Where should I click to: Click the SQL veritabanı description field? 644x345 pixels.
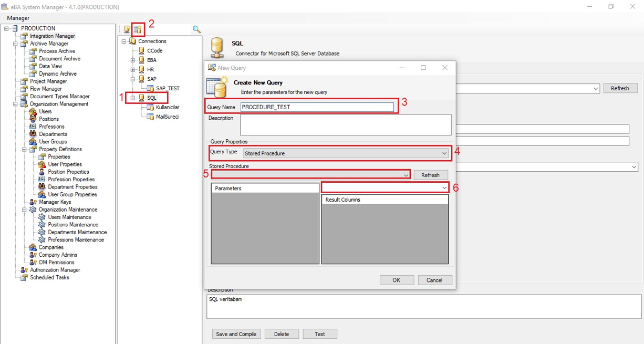pyautogui.click(x=423, y=307)
